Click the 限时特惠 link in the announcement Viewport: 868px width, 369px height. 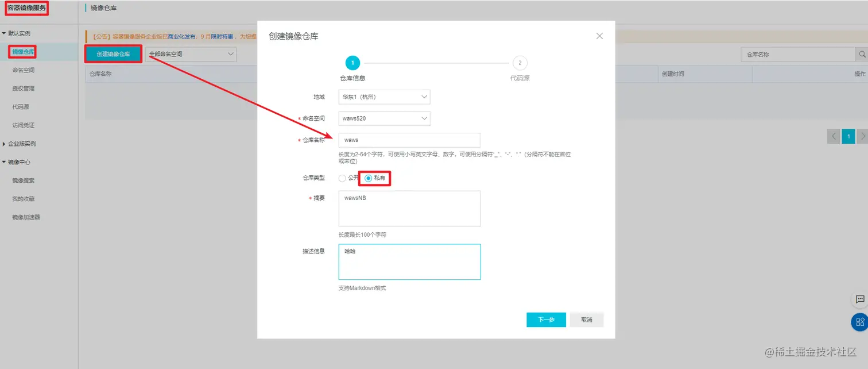pyautogui.click(x=222, y=37)
